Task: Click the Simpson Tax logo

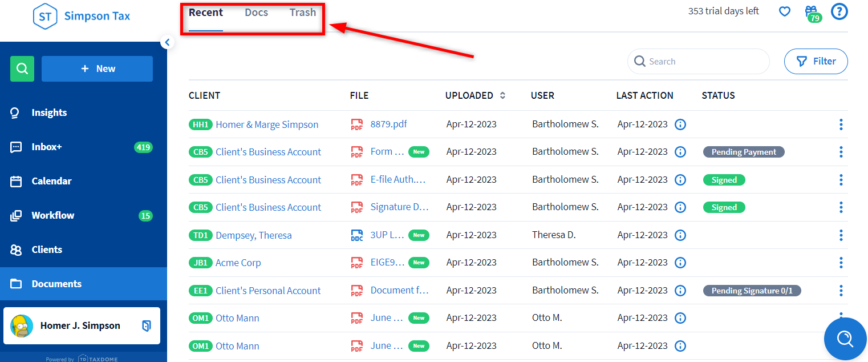Action: 82,17
